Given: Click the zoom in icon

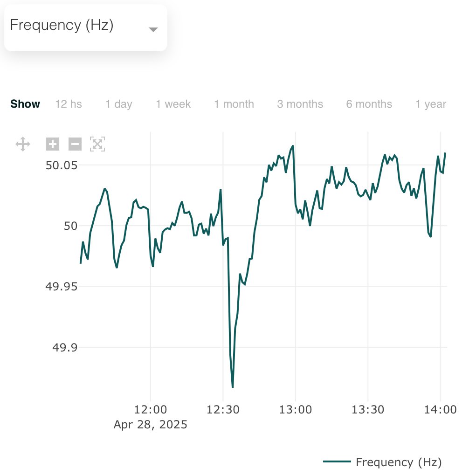Looking at the screenshot, I should 52,144.
